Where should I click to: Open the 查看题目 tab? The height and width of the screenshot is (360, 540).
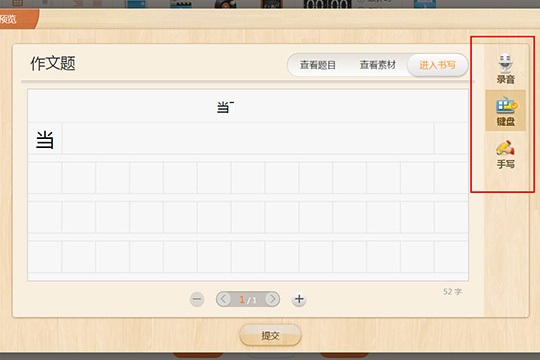(318, 65)
